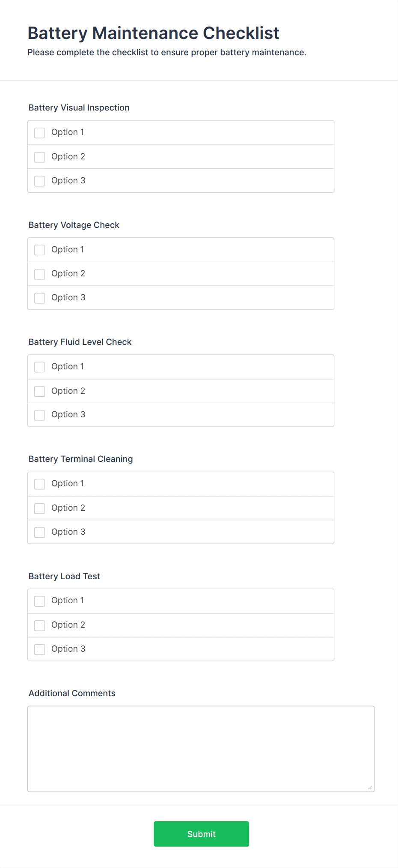Viewport: 398px width, 868px height.
Task: Check Option 1 under Battery Terminal Cleaning
Action: click(x=40, y=484)
